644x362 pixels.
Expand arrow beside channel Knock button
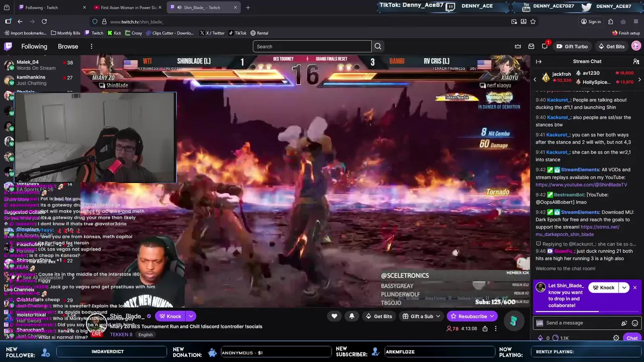click(x=191, y=316)
